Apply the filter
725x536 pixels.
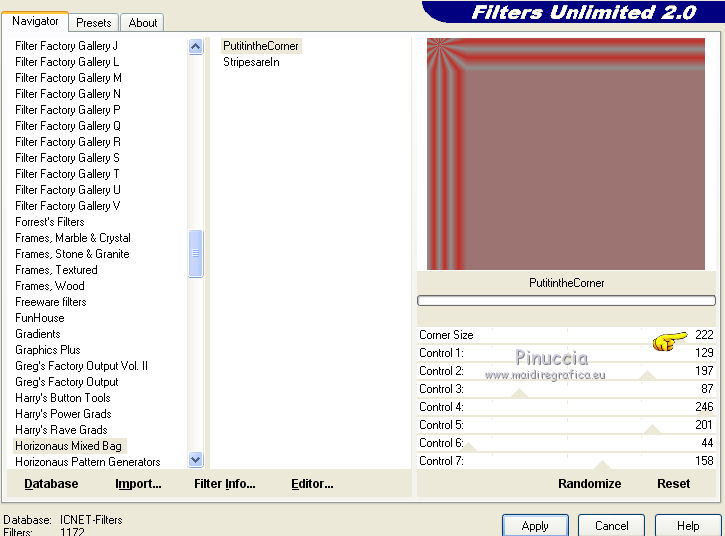[535, 526]
